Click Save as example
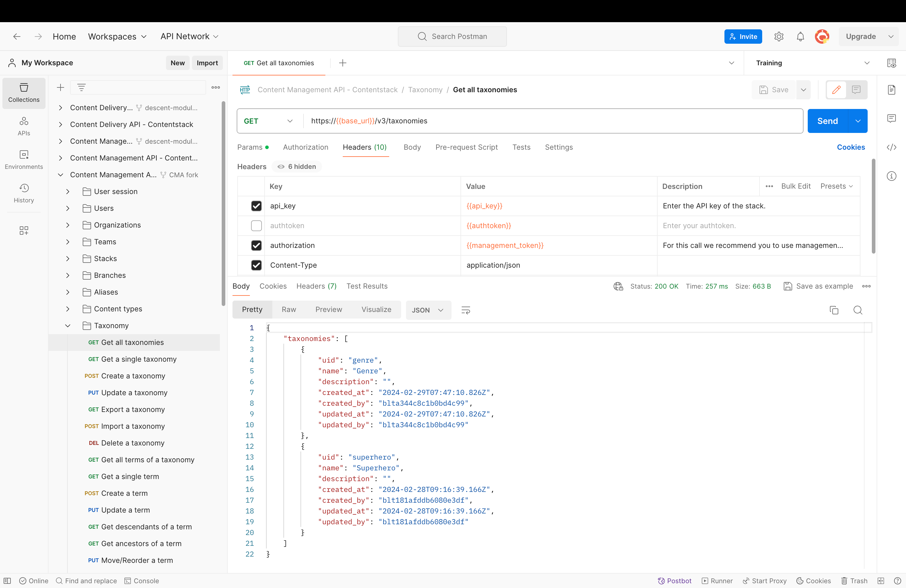Screen dimensions: 906x588 (819, 287)
